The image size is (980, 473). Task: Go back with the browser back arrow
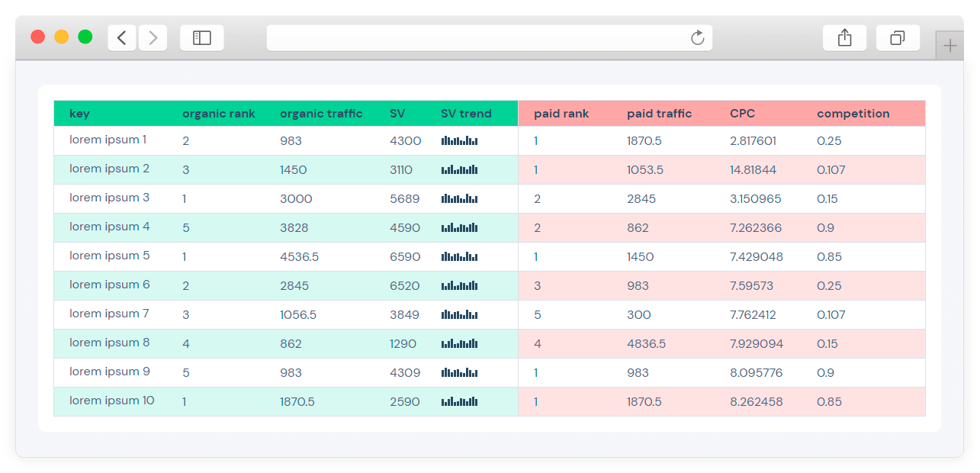tap(122, 37)
